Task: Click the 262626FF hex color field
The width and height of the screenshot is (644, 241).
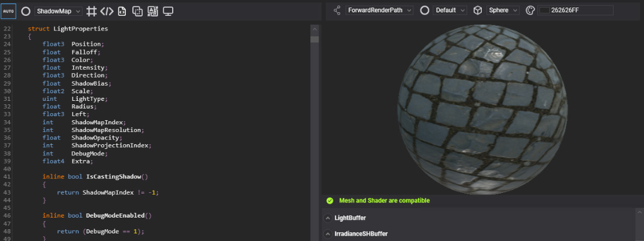Action: [581, 11]
